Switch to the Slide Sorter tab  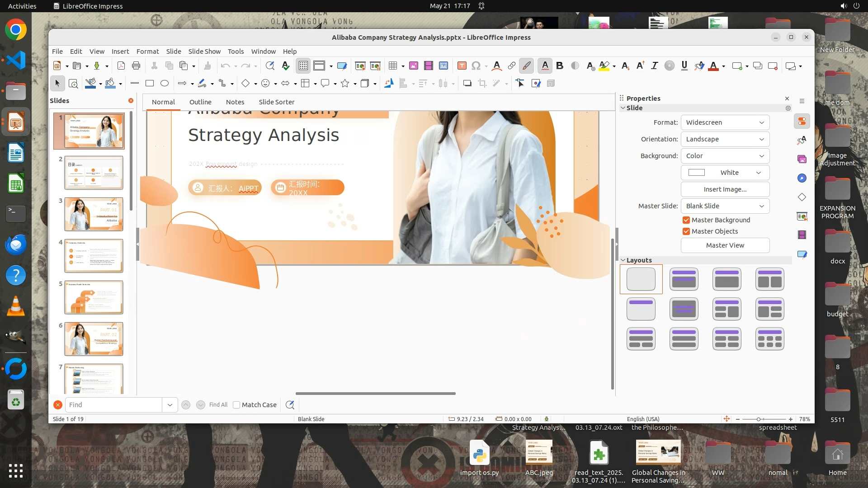pyautogui.click(x=276, y=102)
